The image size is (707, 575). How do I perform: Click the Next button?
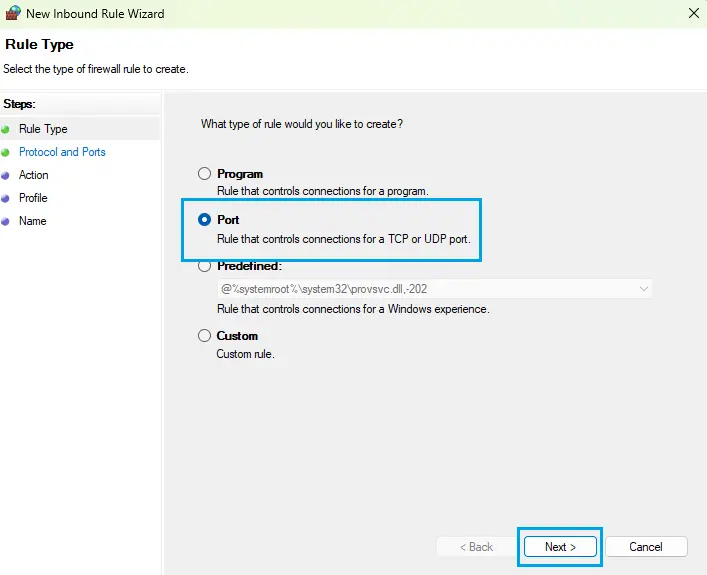coord(560,547)
